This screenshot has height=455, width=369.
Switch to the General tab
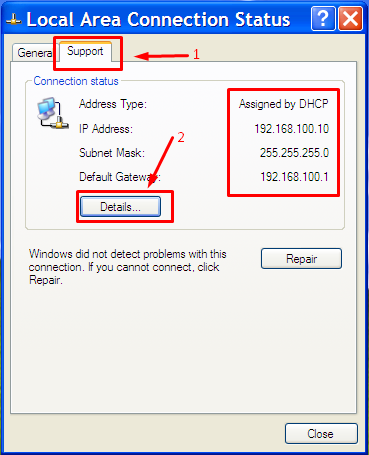point(35,53)
